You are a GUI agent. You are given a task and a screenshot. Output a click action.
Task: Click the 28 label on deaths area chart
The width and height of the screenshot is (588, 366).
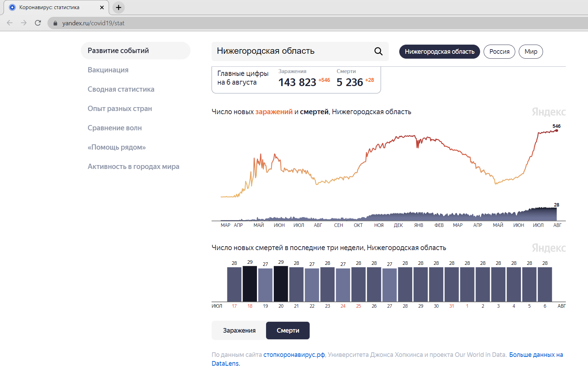point(556,205)
